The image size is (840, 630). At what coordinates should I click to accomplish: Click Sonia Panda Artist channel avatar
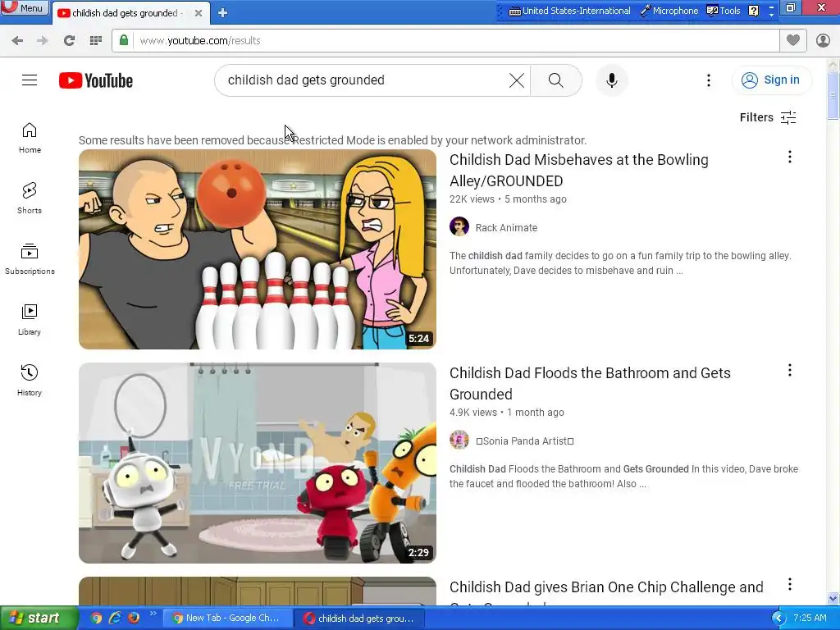(x=459, y=441)
